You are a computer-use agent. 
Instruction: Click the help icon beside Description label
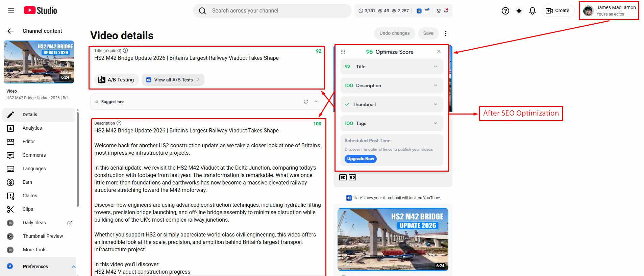click(119, 123)
